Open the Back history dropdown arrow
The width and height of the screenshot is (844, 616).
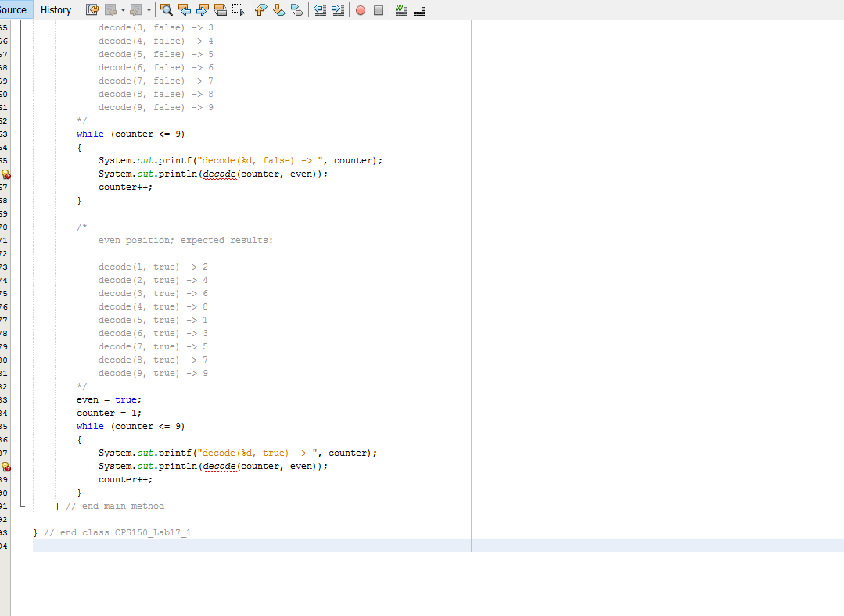pyautogui.click(x=123, y=9)
